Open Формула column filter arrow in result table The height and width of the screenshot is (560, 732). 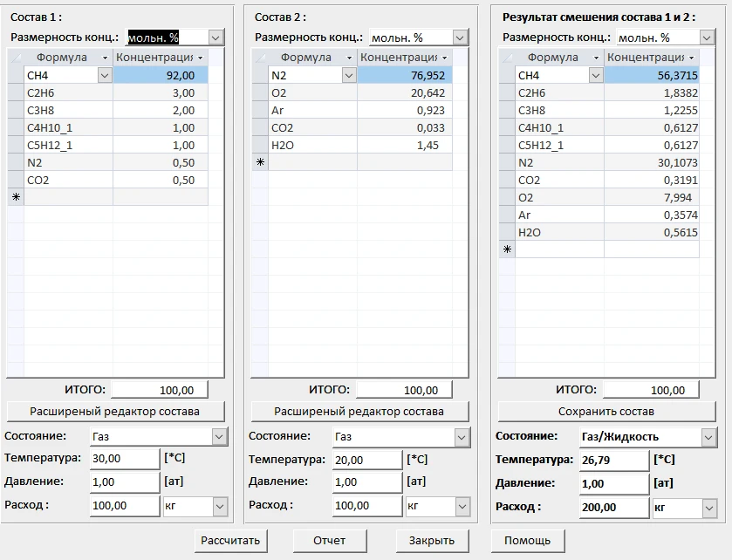tap(596, 58)
